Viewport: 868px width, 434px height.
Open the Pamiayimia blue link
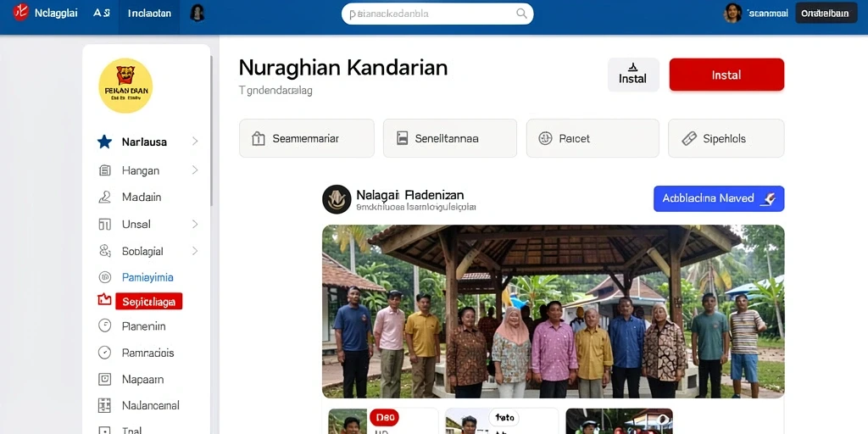[147, 277]
